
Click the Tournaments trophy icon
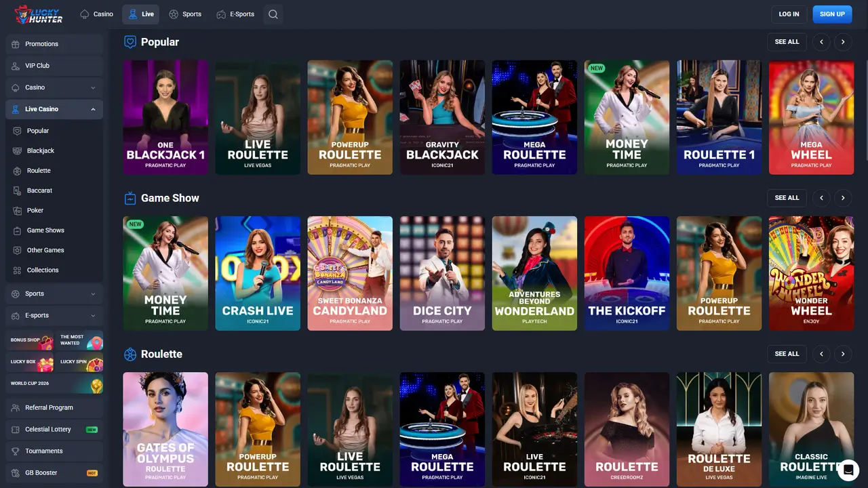(16, 451)
